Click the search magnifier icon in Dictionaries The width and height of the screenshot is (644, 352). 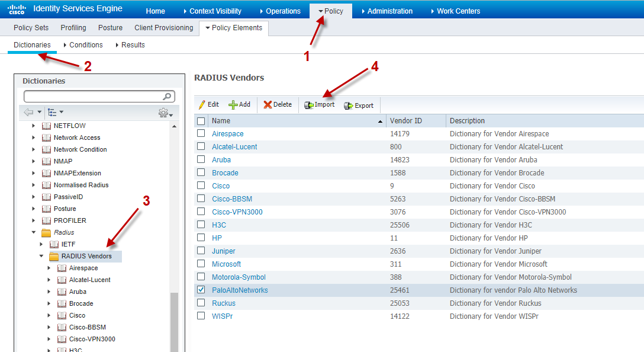click(x=167, y=96)
